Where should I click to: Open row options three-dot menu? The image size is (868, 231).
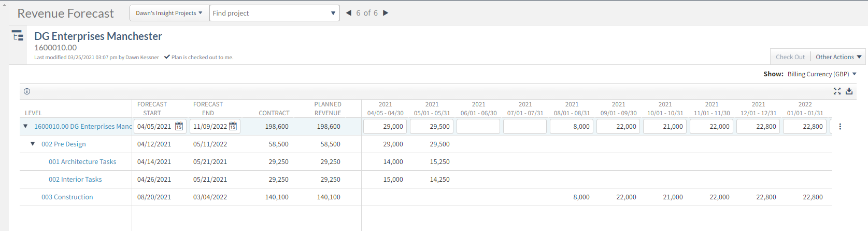click(840, 127)
